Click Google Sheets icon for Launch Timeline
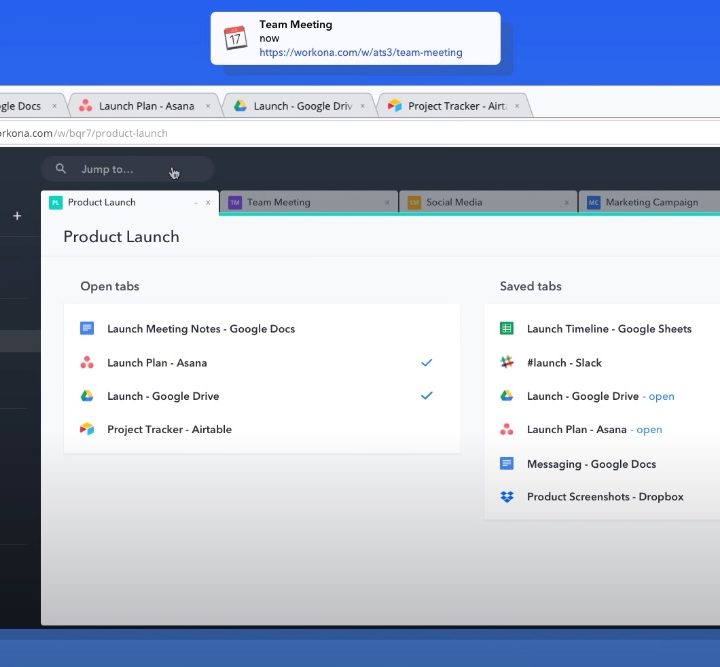Viewport: 720px width, 667px height. (x=506, y=328)
